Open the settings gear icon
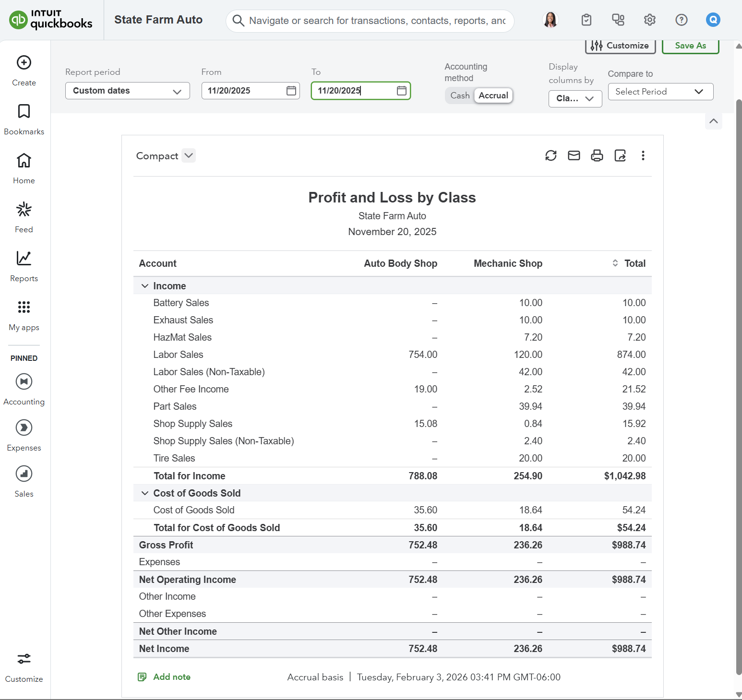 (x=649, y=20)
